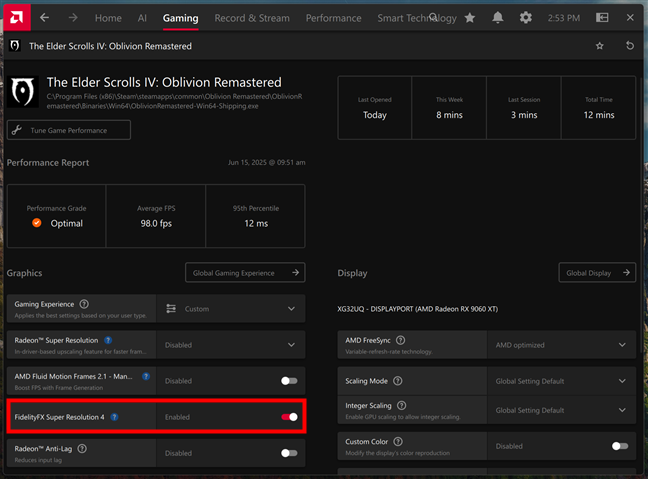Click Average FPS 98.0 fps value
Screen dimensions: 648x479
point(156,224)
